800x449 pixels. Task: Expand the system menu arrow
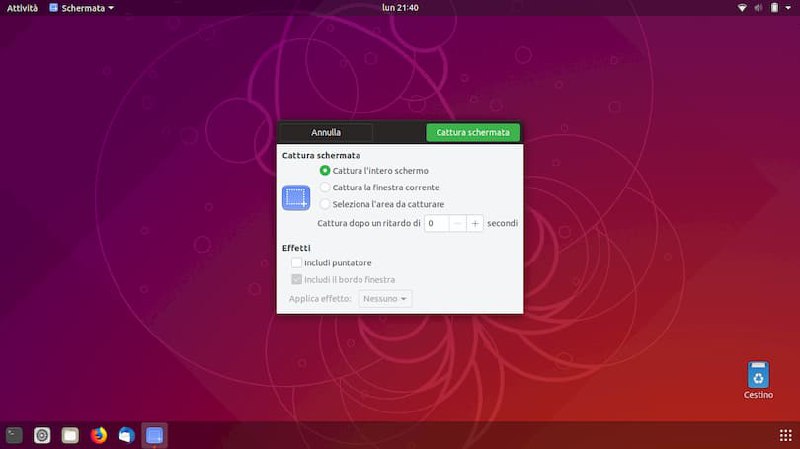(788, 8)
